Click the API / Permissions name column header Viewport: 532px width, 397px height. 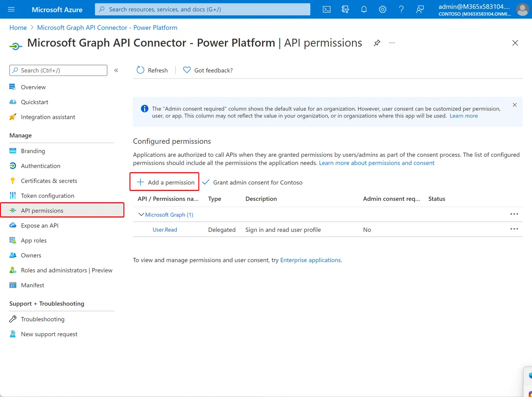[168, 199]
